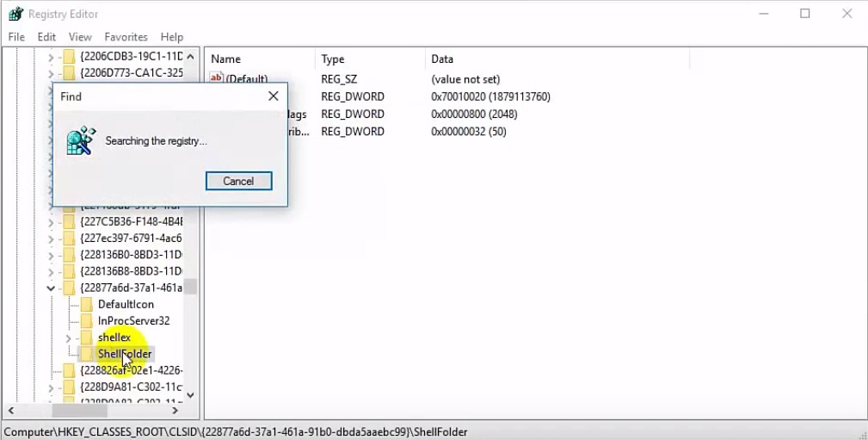This screenshot has width=868, height=440.
Task: Expand the {228136B0-8BD3-11D key
Action: (51, 256)
